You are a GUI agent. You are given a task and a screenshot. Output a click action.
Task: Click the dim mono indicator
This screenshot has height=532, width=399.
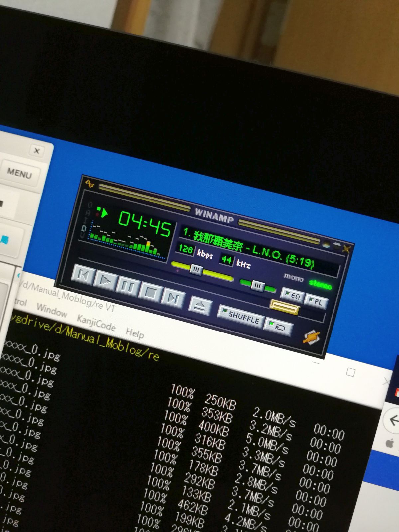[294, 278]
